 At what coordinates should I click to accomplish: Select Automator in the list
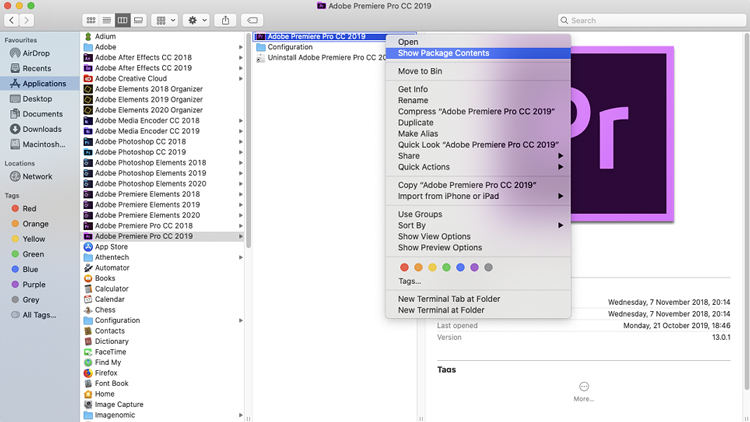(x=112, y=268)
